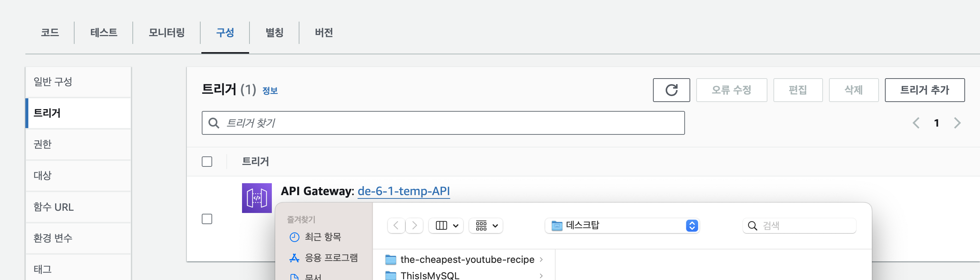Image resolution: width=980 pixels, height=280 pixels.
Task: Select 응용 프로그램 in file dialog sidebar
Action: pos(323,258)
